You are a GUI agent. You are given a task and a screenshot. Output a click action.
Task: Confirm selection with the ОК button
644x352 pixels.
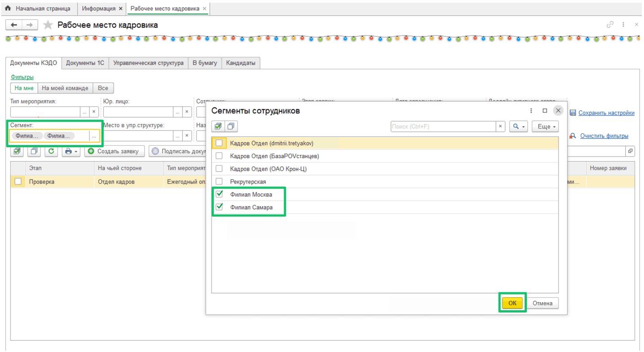512,303
